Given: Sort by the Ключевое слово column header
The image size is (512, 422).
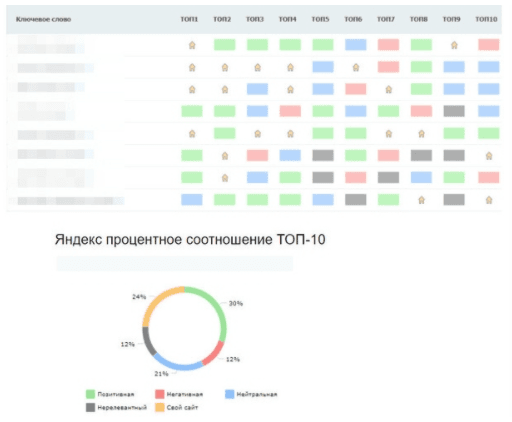Looking at the screenshot, I should point(43,19).
